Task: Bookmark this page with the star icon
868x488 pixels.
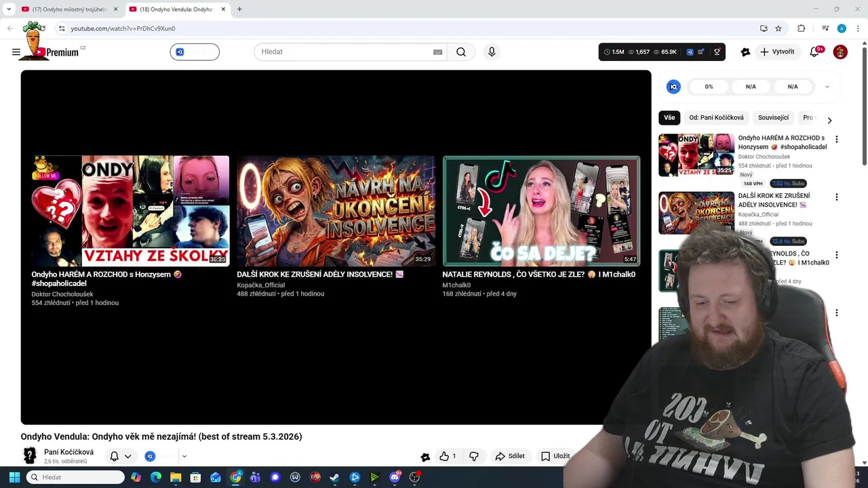Action: [x=778, y=28]
